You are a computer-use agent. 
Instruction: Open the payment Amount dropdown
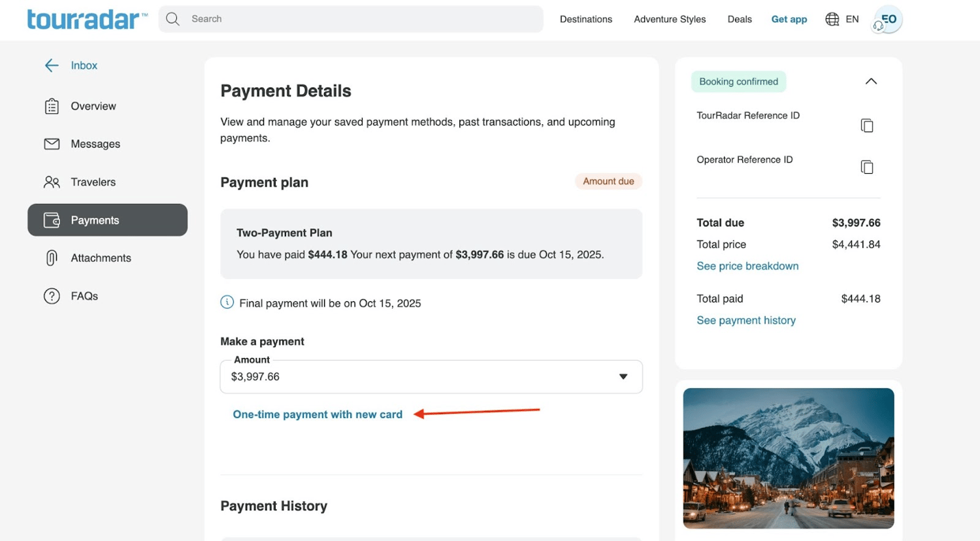click(623, 376)
